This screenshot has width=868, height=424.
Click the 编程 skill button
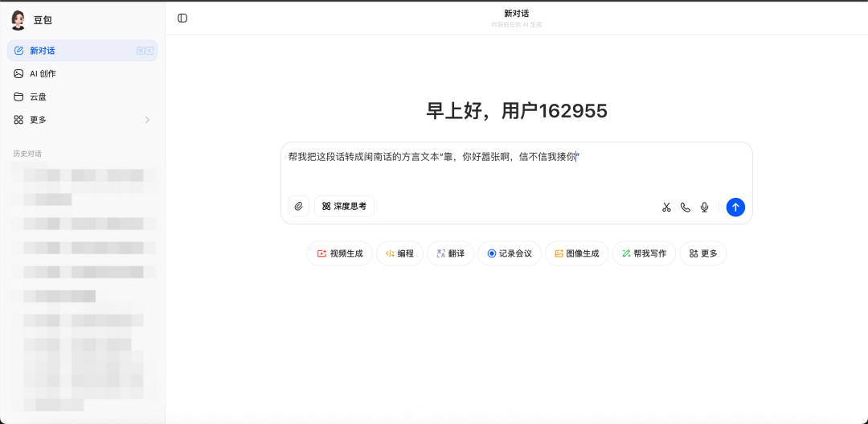point(399,253)
